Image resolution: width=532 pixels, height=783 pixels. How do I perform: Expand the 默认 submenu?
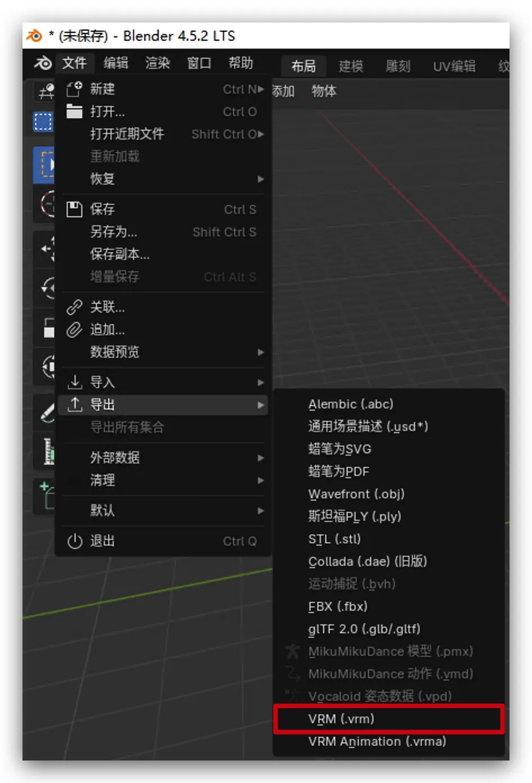[163, 511]
